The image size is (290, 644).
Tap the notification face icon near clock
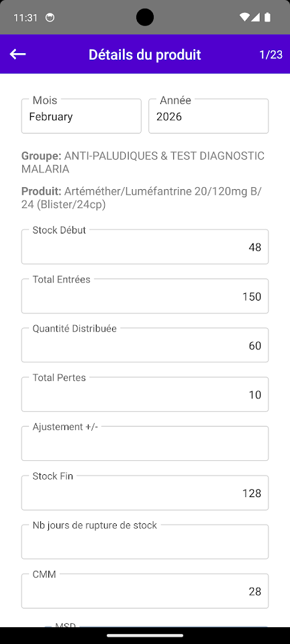tap(50, 17)
